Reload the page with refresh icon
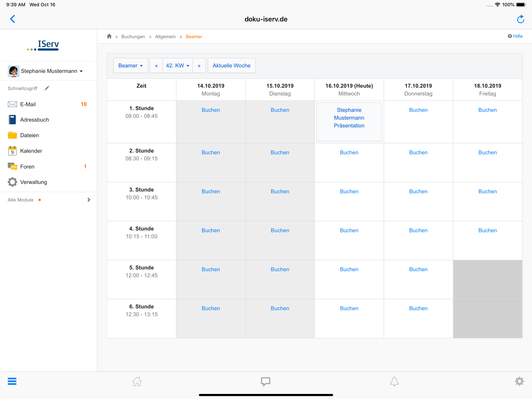 [521, 19]
